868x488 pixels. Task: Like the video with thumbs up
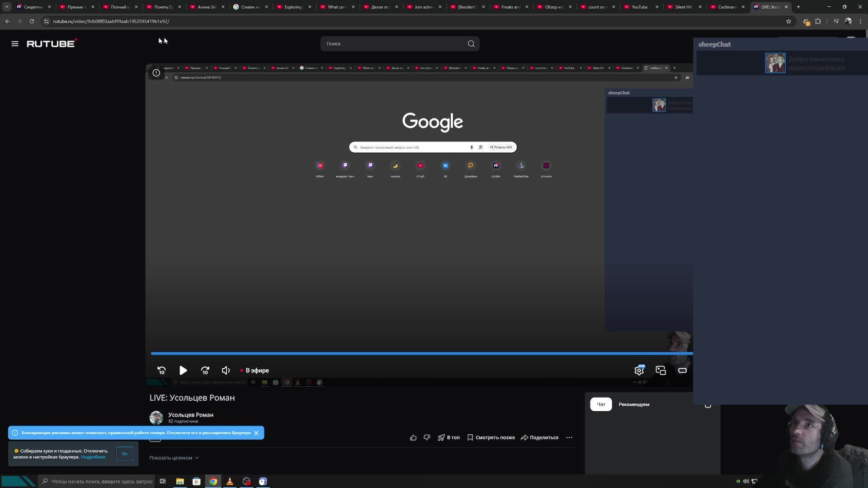(x=413, y=437)
